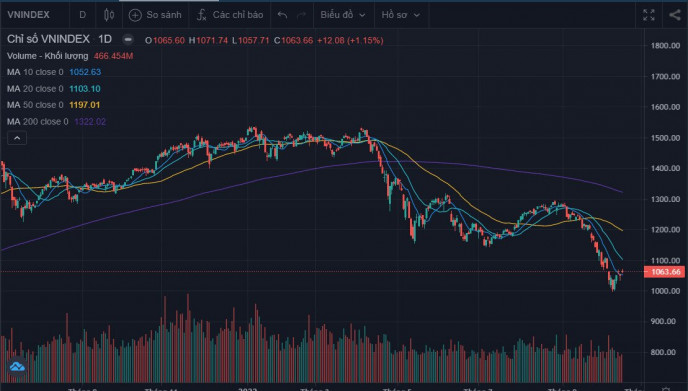Click the 1800.00 price axis label
Viewport: 688px width, 391px height.
pyautogui.click(x=665, y=46)
